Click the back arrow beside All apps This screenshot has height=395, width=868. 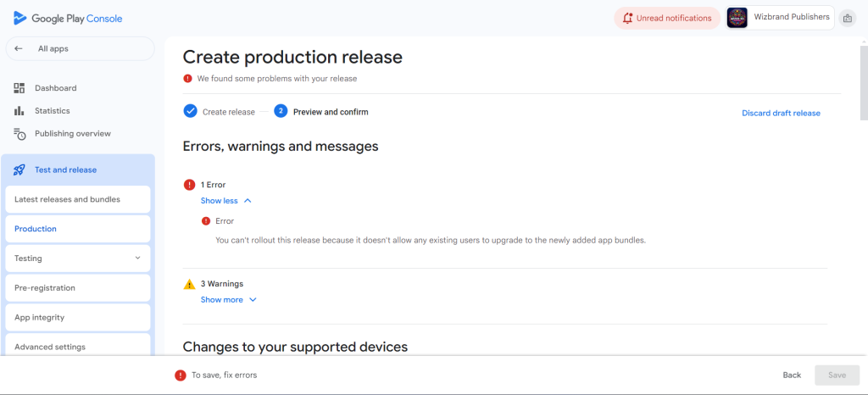click(19, 48)
